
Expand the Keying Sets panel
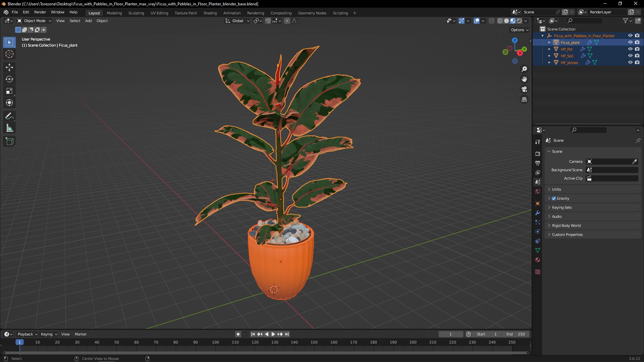(x=593, y=207)
